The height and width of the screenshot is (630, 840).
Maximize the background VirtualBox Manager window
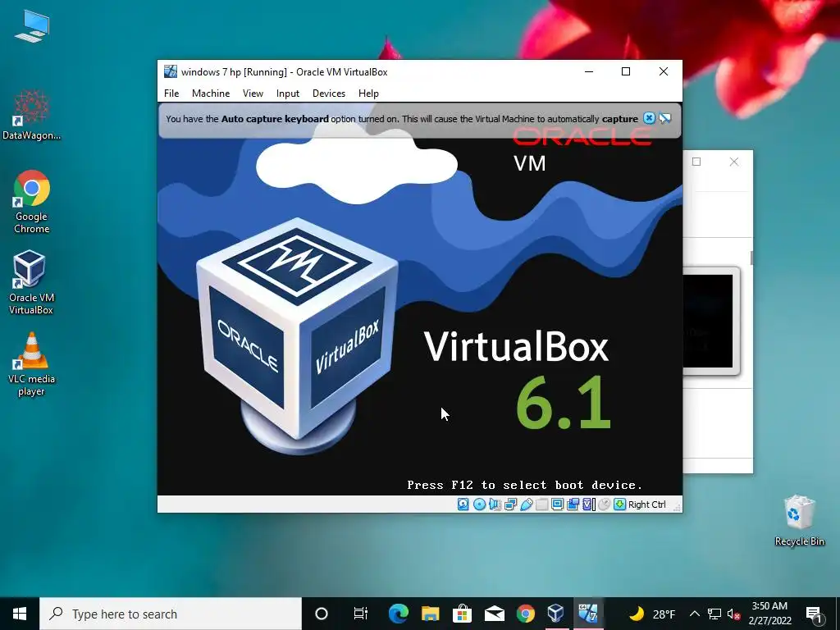coord(696,162)
